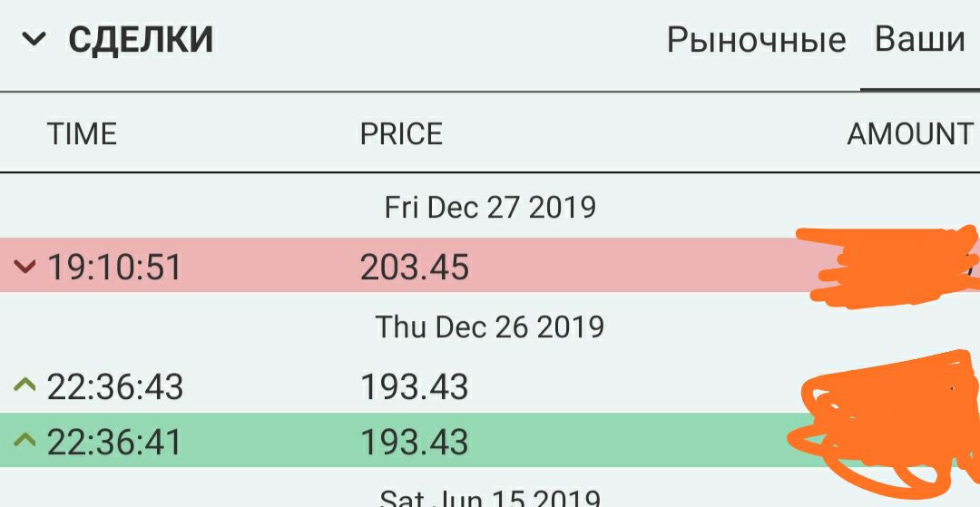This screenshot has width=980, height=507.
Task: Click green up arrow beside 22:36:41
Action: point(25,440)
